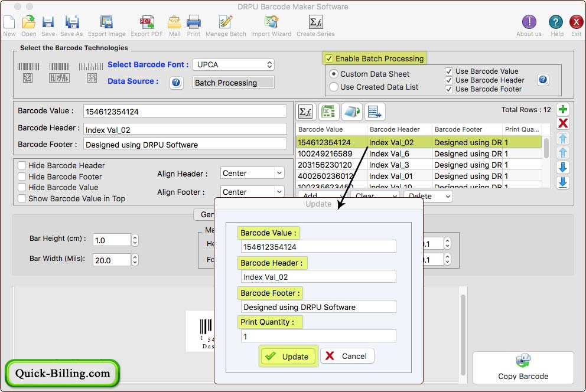Click the barcode preview vertical scrollbar
Image resolution: width=586 pixels, height=392 pixels.
tap(463, 334)
